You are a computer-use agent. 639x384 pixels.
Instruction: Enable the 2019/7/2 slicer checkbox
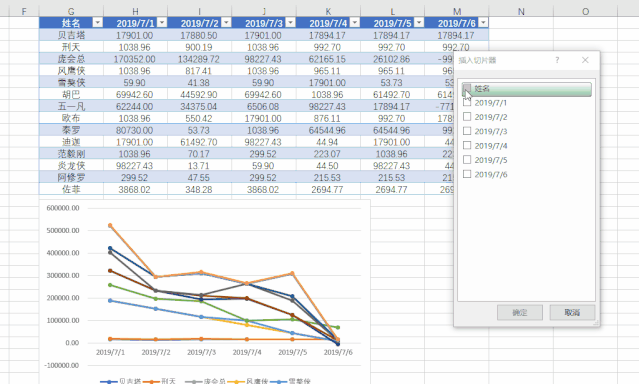467,117
